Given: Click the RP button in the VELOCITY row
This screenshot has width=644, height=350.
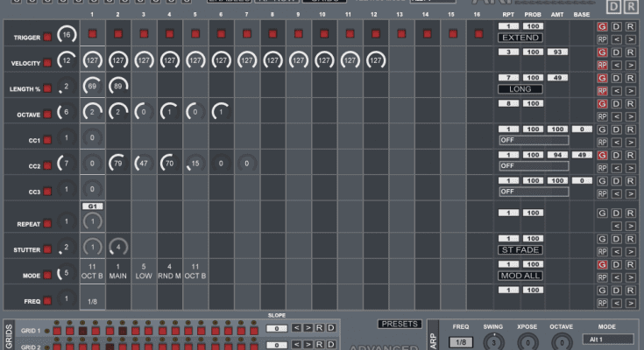Looking at the screenshot, I should point(602,66).
